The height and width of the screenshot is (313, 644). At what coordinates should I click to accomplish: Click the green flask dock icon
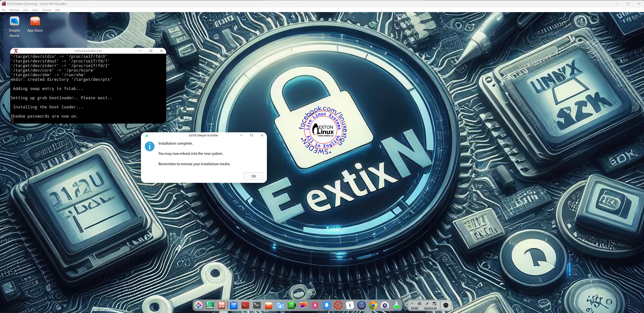pyautogui.click(x=396, y=305)
